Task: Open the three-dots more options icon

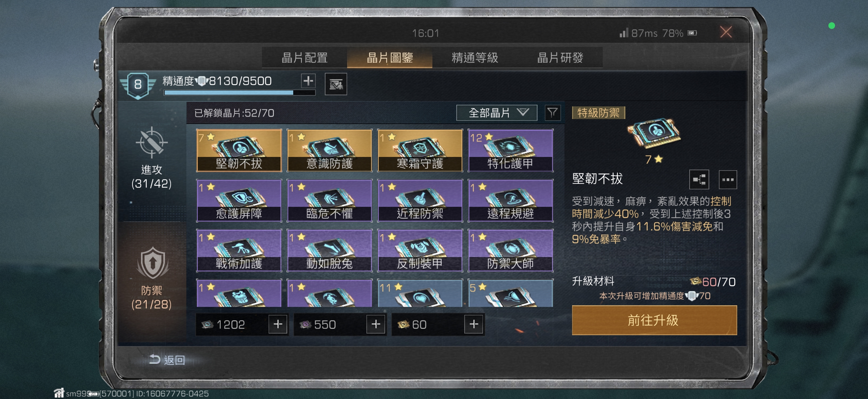Action: pos(728,179)
